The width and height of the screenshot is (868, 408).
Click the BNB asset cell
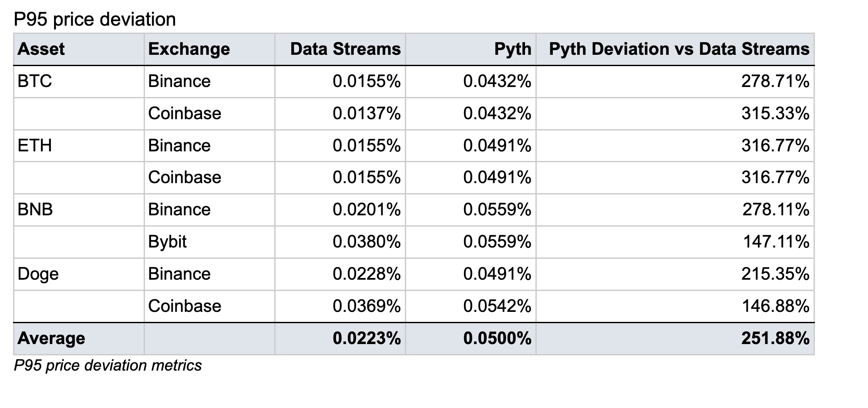35,210
